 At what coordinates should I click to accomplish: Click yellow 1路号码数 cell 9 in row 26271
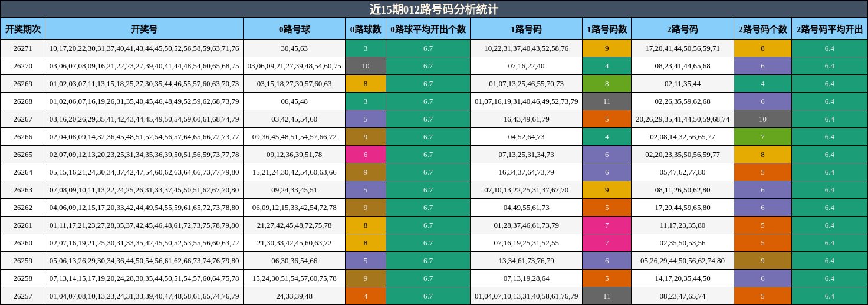(x=607, y=48)
